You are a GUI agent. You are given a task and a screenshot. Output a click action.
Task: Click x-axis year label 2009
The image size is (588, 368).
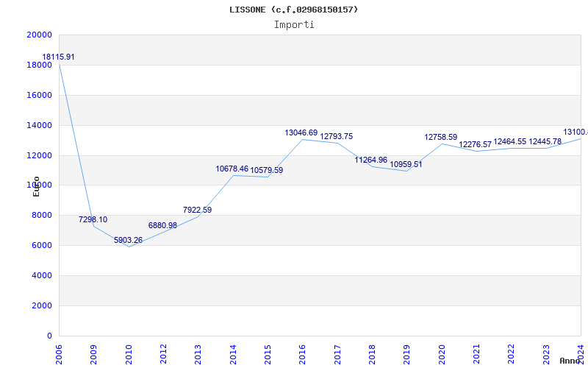tap(93, 354)
